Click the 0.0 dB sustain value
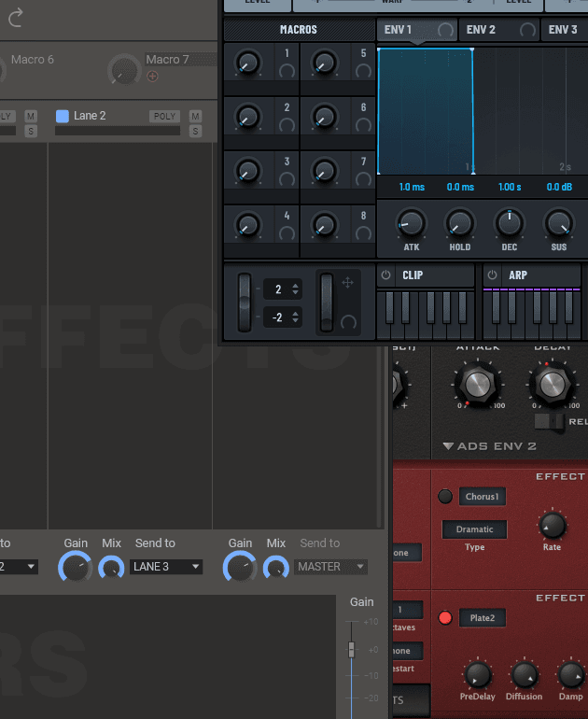 pyautogui.click(x=559, y=187)
